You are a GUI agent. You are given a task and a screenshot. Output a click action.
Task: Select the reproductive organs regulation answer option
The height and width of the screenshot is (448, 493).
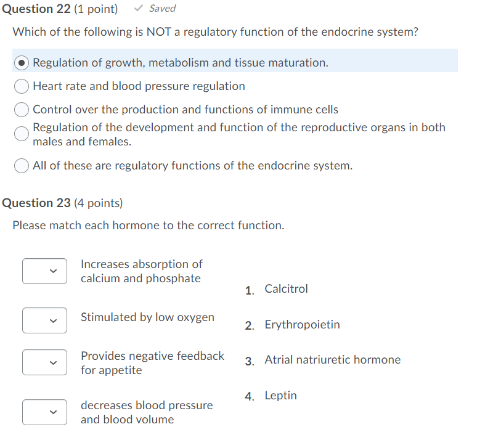pyautogui.click(x=21, y=134)
